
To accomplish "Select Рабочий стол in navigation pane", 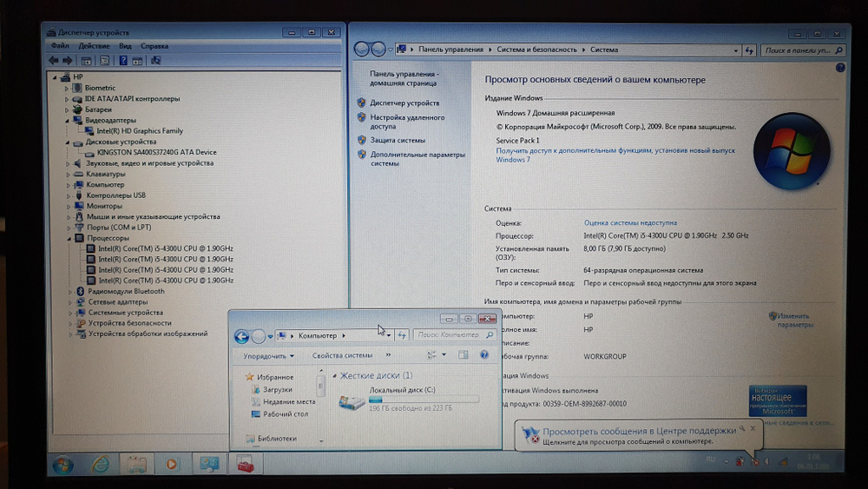I will (x=285, y=413).
